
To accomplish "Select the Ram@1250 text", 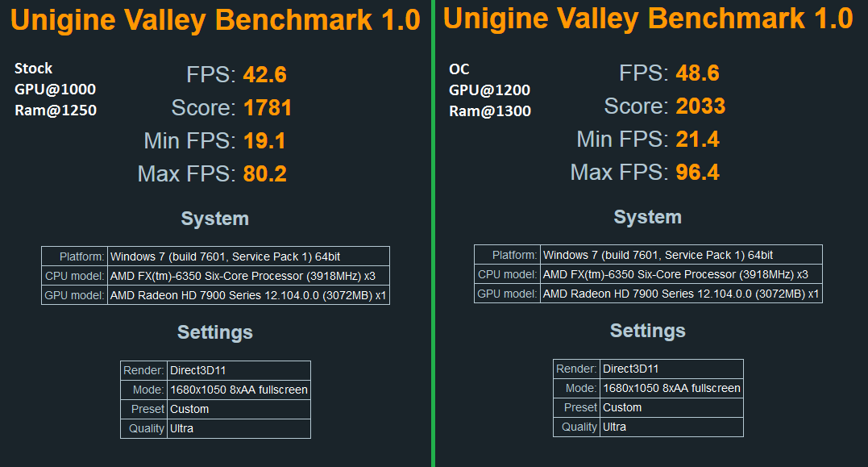I will pyautogui.click(x=56, y=110).
